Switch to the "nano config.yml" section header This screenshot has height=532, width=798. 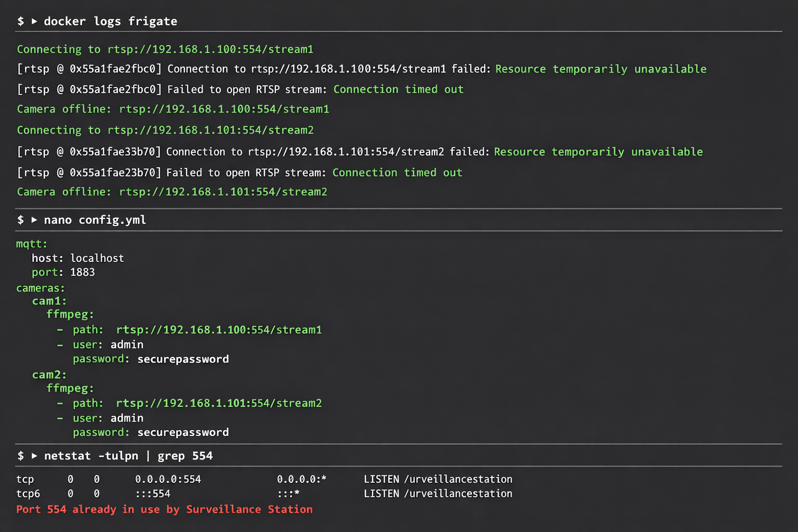[95, 220]
